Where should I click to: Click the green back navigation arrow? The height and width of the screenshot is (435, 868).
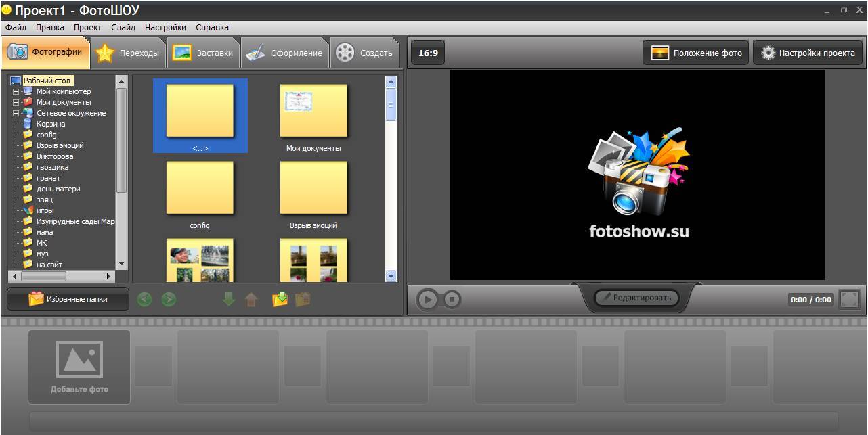144,299
